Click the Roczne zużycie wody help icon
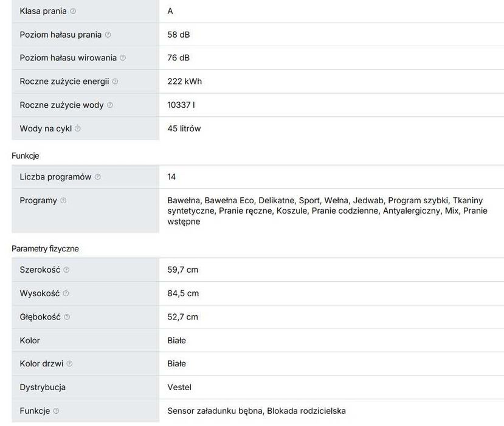Screen dimensions: 504x426 (109, 105)
